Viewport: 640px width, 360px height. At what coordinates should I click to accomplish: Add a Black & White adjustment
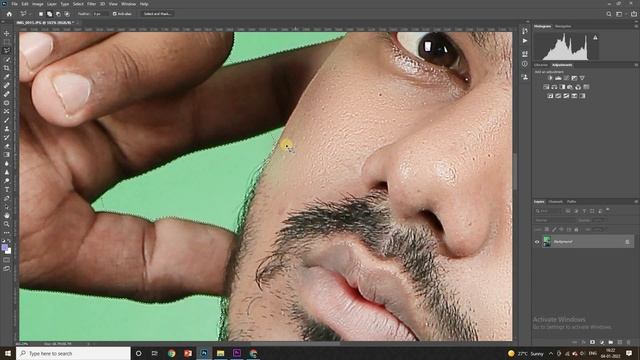click(x=562, y=87)
